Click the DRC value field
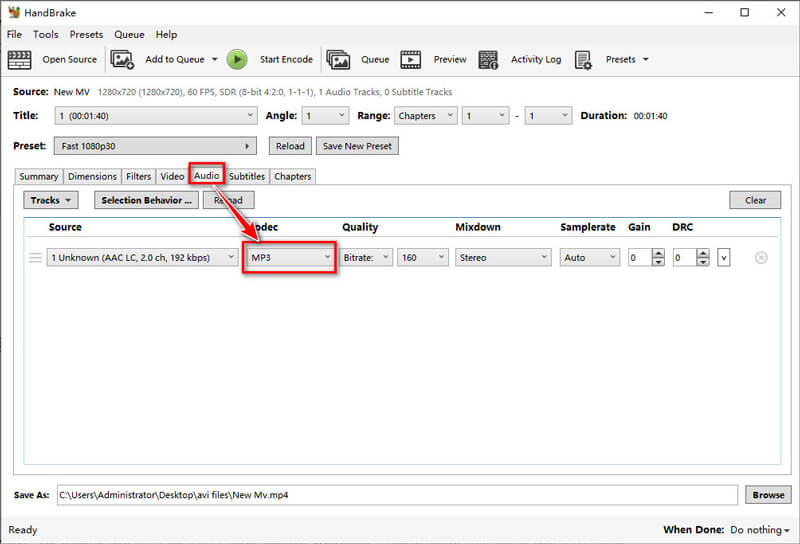The width and height of the screenshot is (800, 544). pos(685,258)
